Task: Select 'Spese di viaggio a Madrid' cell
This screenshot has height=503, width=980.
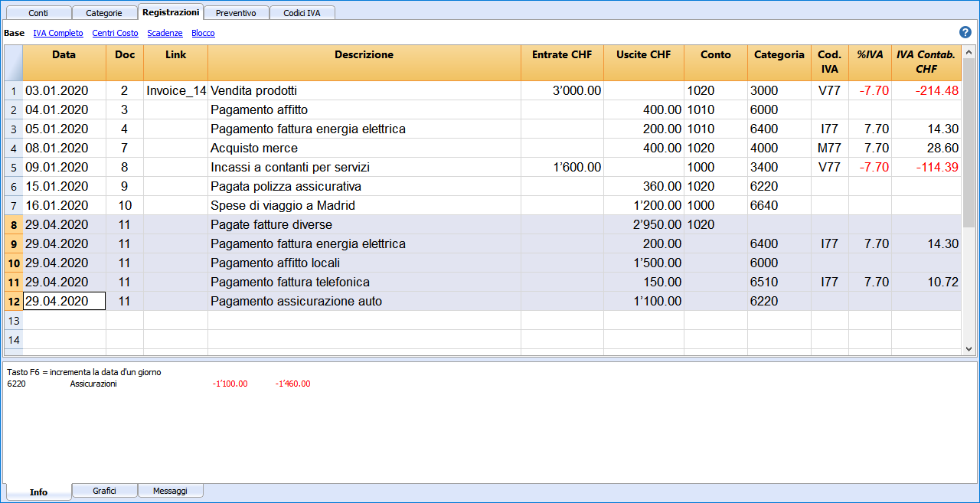Action: (x=364, y=205)
